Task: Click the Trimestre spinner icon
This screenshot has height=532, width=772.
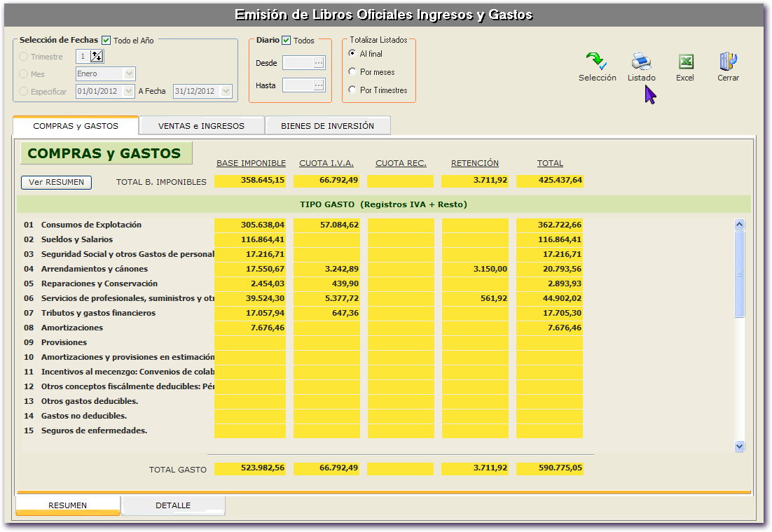Action: pyautogui.click(x=97, y=56)
